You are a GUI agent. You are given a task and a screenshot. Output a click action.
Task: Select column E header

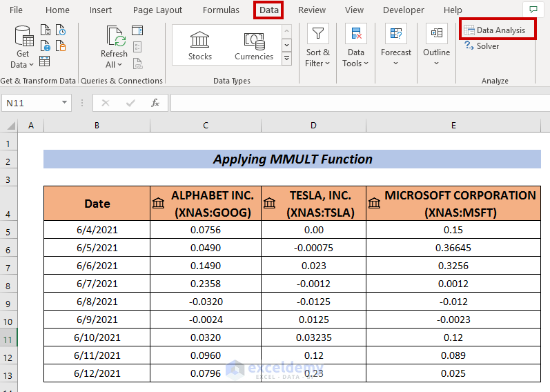pyautogui.click(x=453, y=126)
